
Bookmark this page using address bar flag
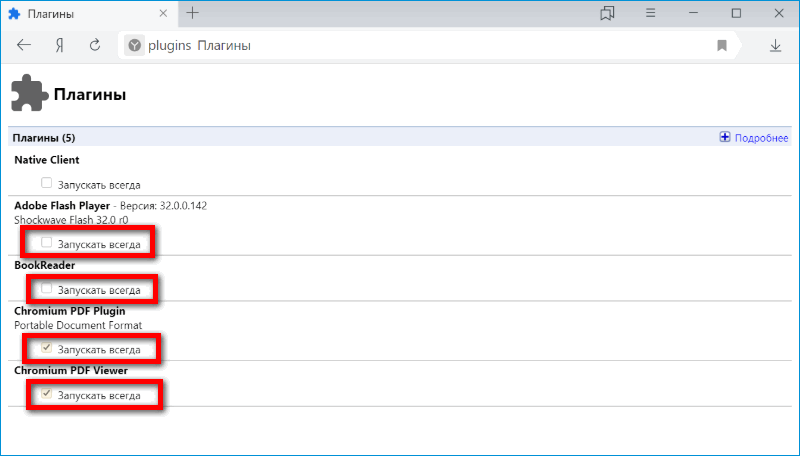click(x=721, y=45)
